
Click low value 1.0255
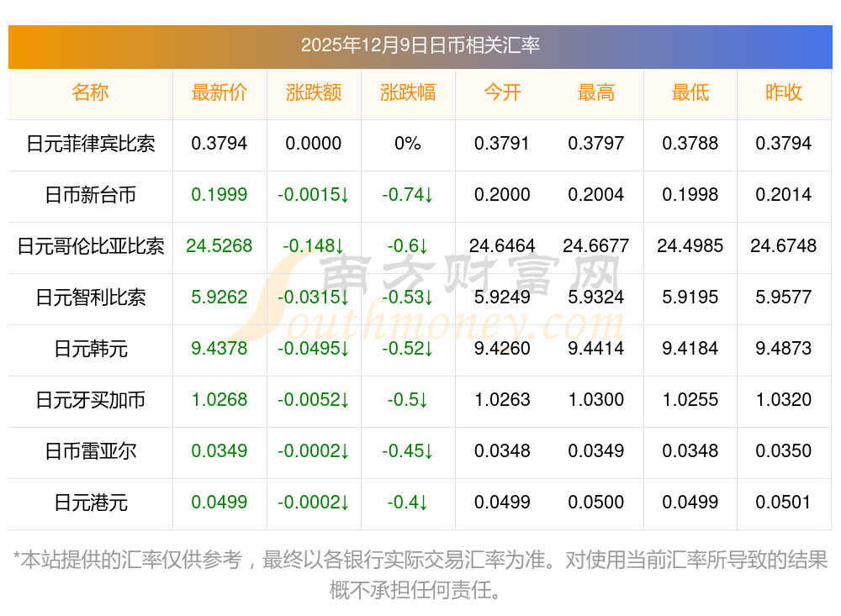click(690, 400)
